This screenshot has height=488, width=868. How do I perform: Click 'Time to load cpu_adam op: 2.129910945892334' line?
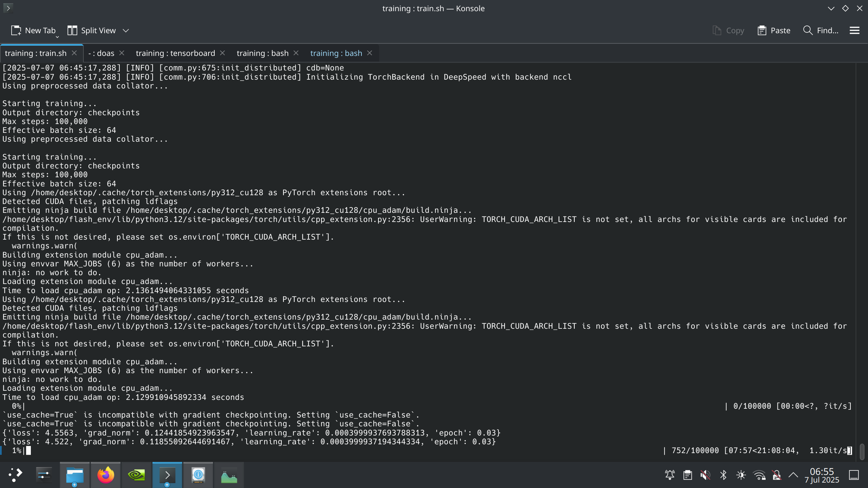[x=123, y=397]
